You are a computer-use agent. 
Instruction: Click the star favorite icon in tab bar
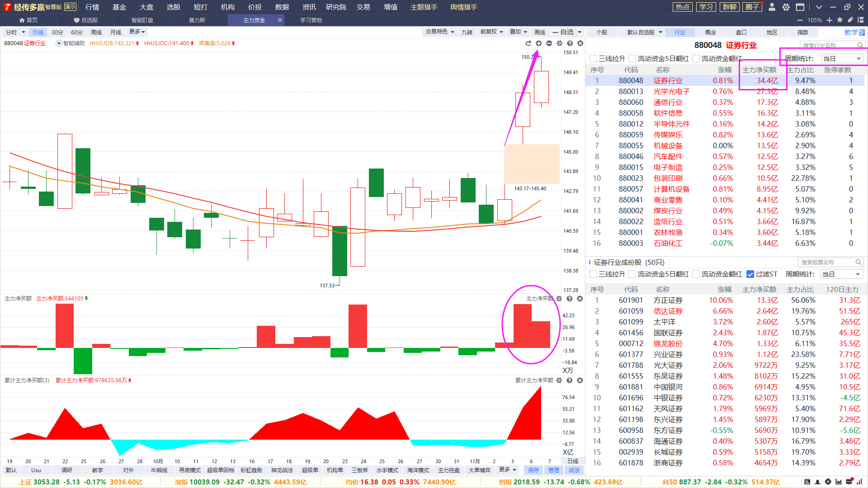[x=840, y=20]
